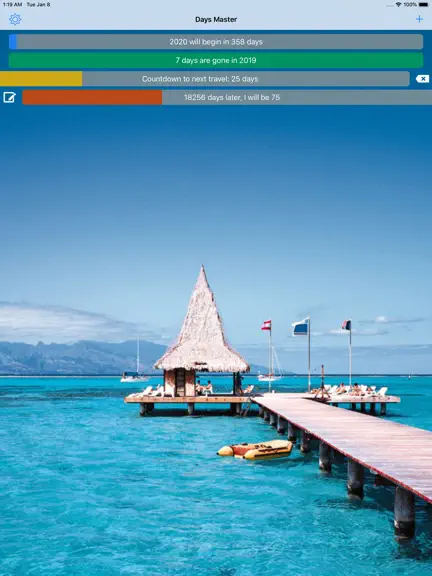Tap the 1:19 AM clock in status bar
The image size is (432, 576).
click(12, 4)
